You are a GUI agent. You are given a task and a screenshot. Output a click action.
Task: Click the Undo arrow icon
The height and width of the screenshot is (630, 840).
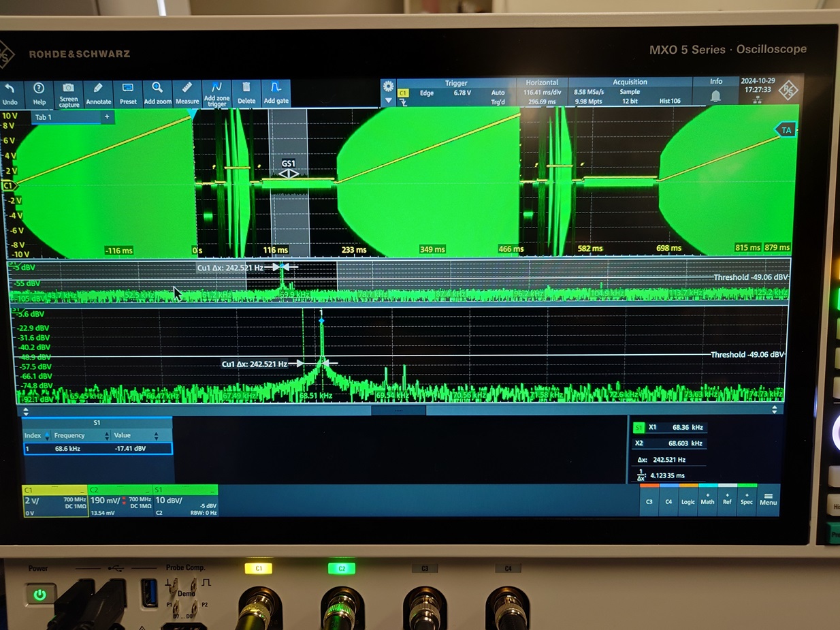coord(10,89)
